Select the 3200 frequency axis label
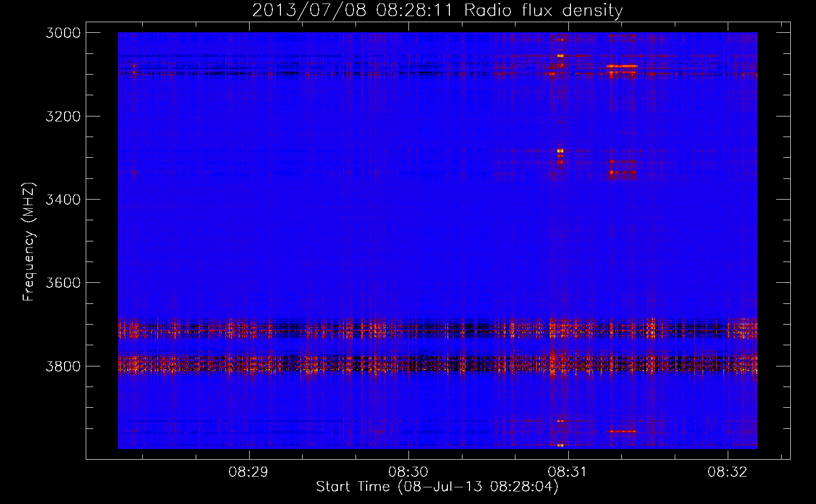816x504 pixels. (x=63, y=116)
